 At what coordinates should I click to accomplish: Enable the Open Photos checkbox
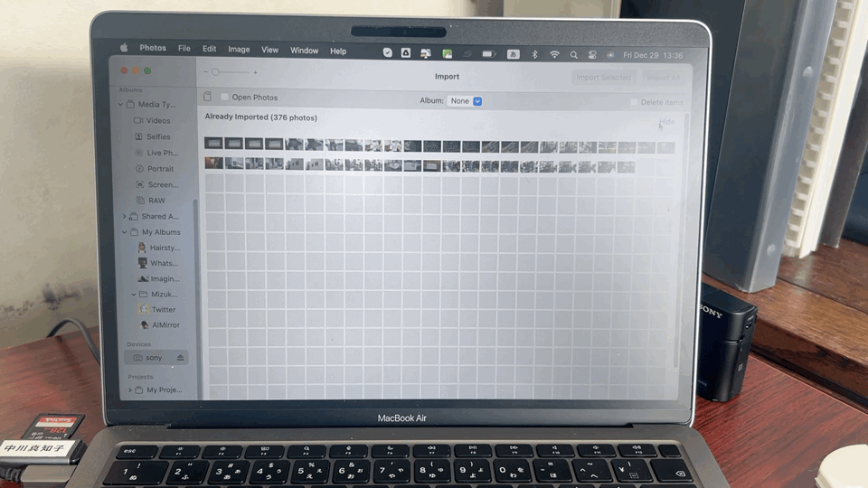[225, 98]
